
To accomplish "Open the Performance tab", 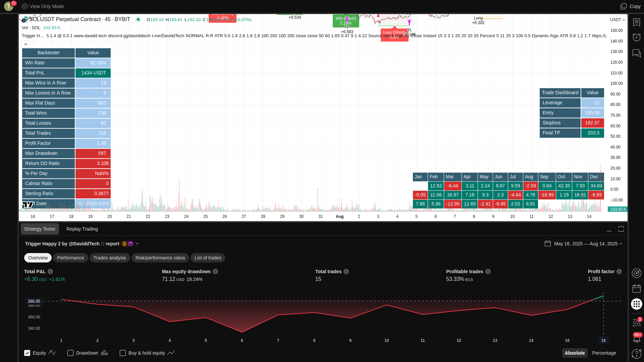I will [x=70, y=258].
